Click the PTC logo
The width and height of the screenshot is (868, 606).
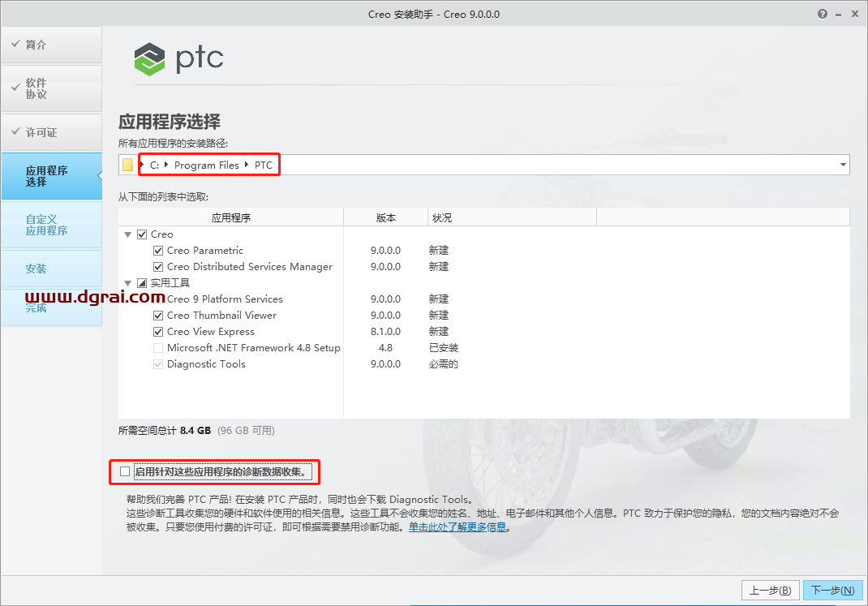pyautogui.click(x=178, y=58)
